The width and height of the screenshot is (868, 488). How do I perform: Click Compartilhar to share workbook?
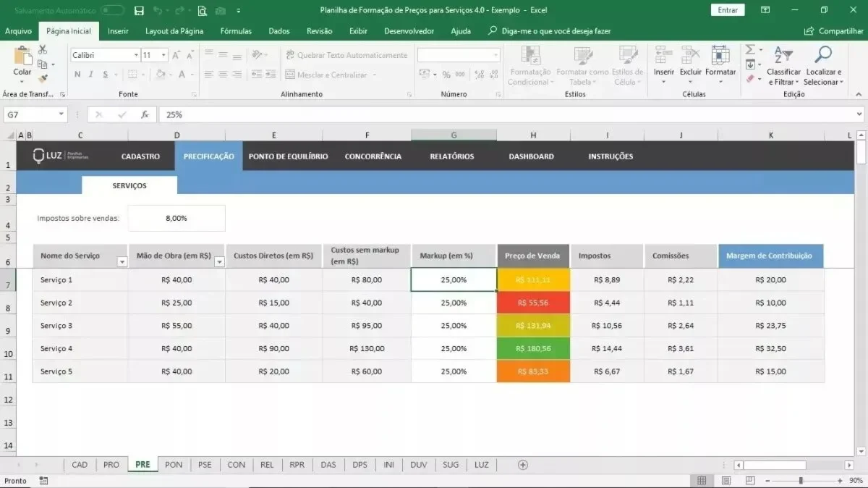834,31
